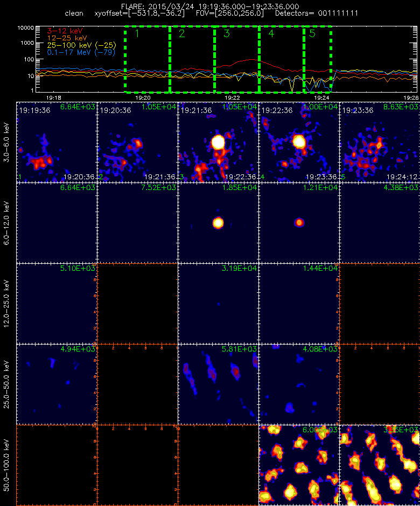The image size is (420, 506).
Task: Click the red 3-12 keV peak in the light curve
Action: tap(252, 59)
